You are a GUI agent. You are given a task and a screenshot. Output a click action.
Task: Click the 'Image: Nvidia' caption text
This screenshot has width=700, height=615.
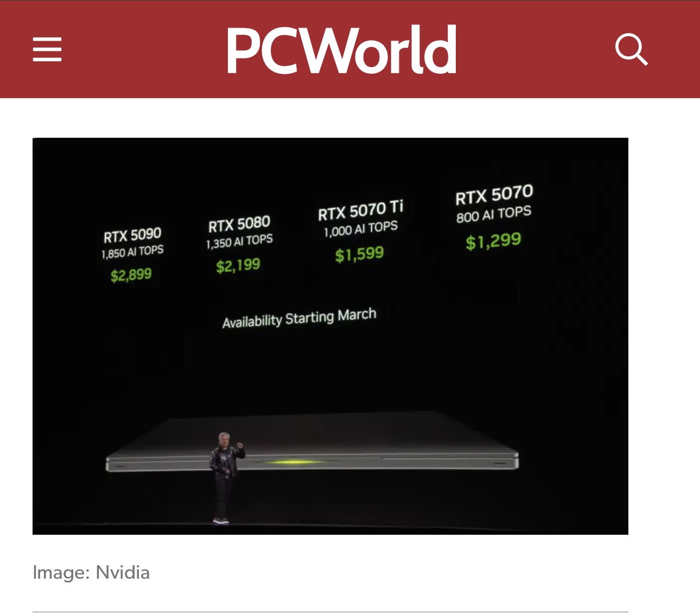point(91,573)
